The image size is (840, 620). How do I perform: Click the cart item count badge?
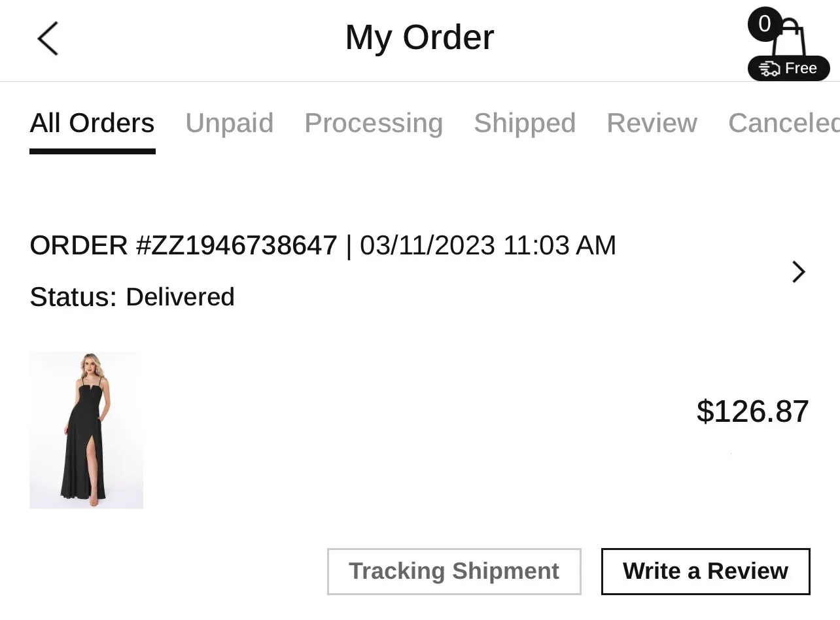click(x=764, y=24)
